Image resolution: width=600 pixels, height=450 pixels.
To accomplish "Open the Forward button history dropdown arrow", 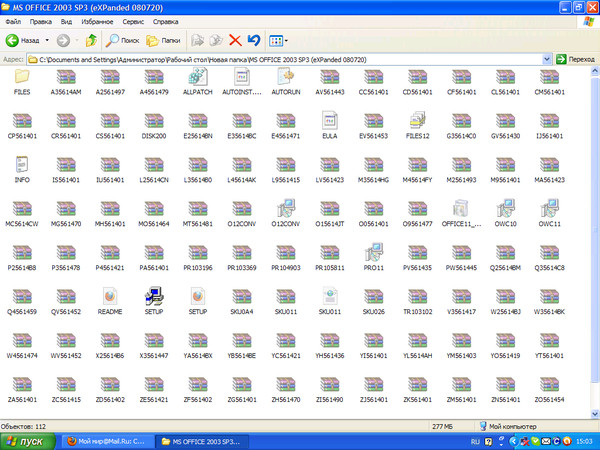I will point(77,40).
